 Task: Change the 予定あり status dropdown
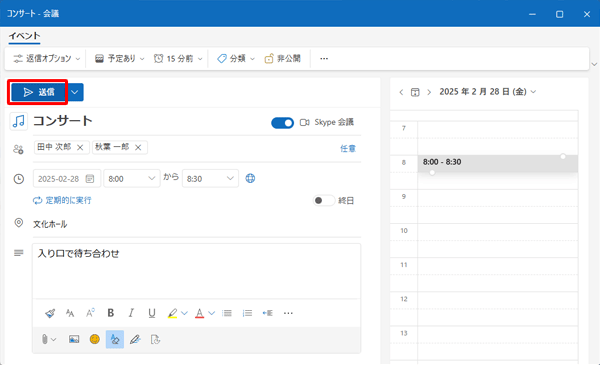pyautogui.click(x=120, y=59)
